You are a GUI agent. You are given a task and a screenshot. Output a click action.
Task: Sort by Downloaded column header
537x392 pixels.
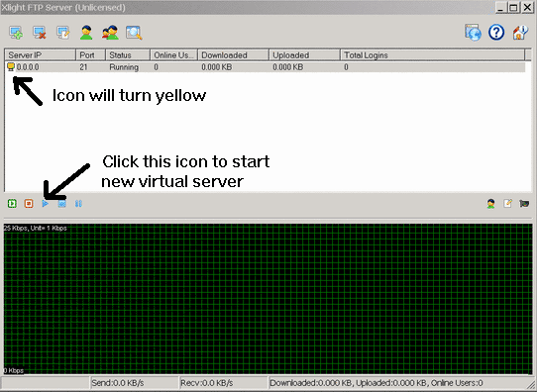pos(233,55)
